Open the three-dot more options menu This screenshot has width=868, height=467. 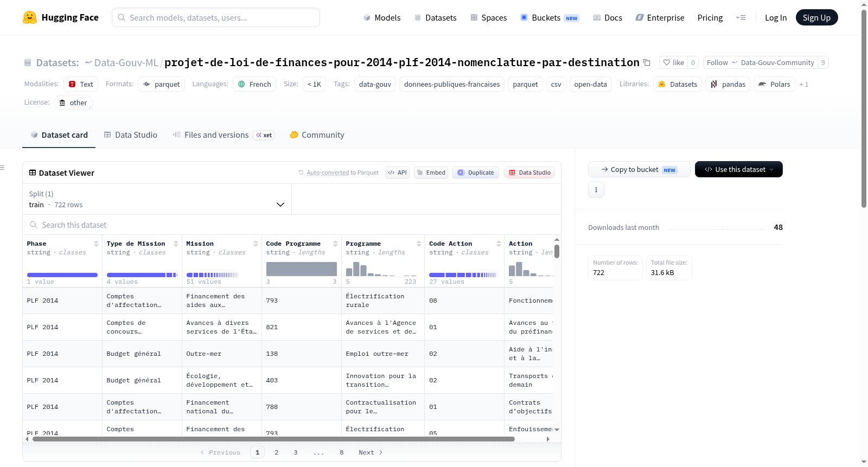click(x=596, y=190)
